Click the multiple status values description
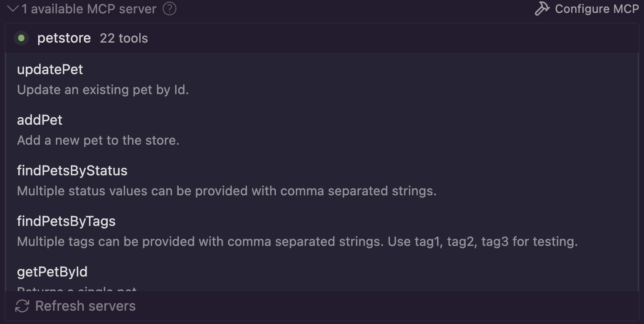644x324 pixels. pyautogui.click(x=227, y=191)
